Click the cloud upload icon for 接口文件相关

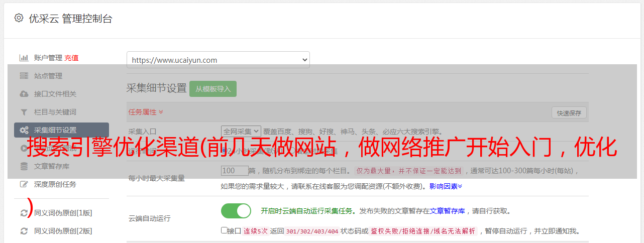(24, 94)
